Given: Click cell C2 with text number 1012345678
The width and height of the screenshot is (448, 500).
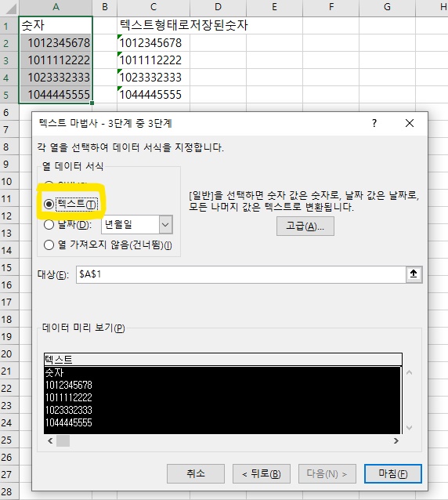Looking at the screenshot, I should 154,43.
